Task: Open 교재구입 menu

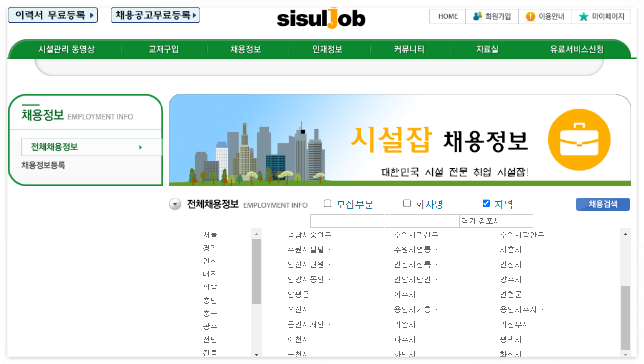Action: coord(163,49)
